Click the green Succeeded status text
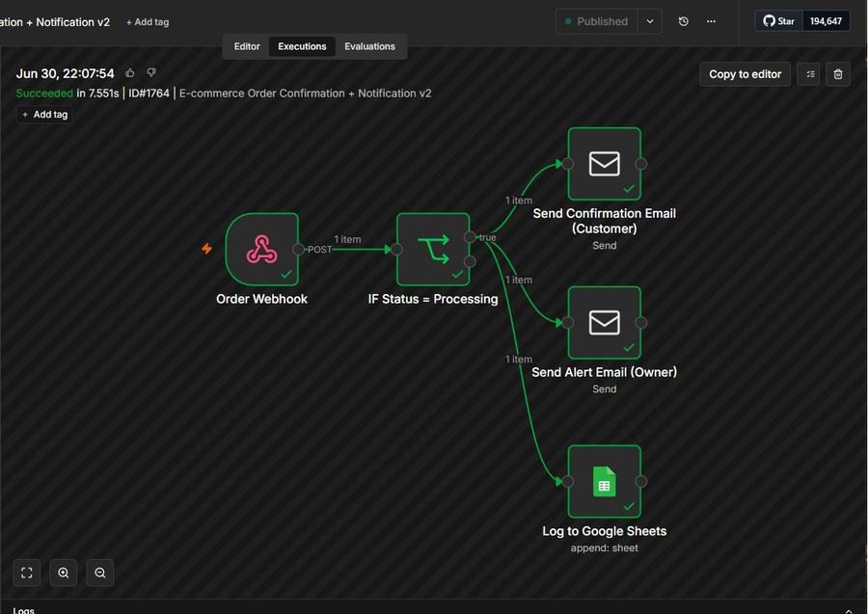Screen dimensions: 868x614 point(44,93)
